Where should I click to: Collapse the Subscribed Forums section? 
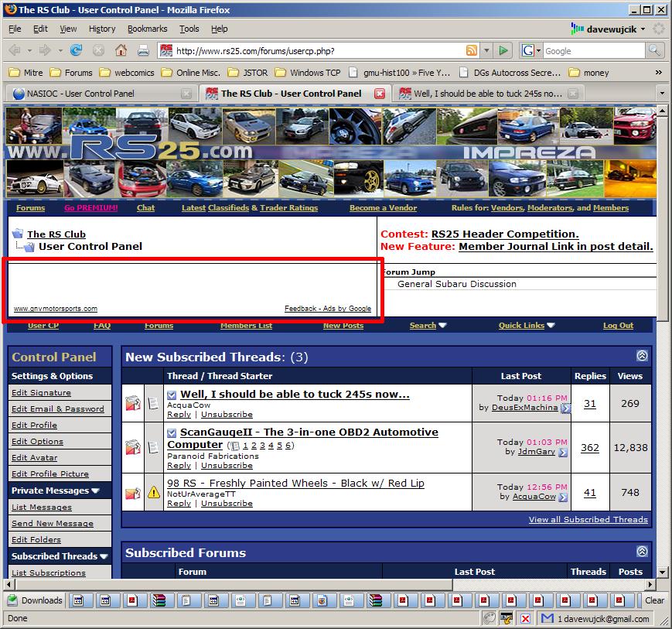pyautogui.click(x=642, y=552)
